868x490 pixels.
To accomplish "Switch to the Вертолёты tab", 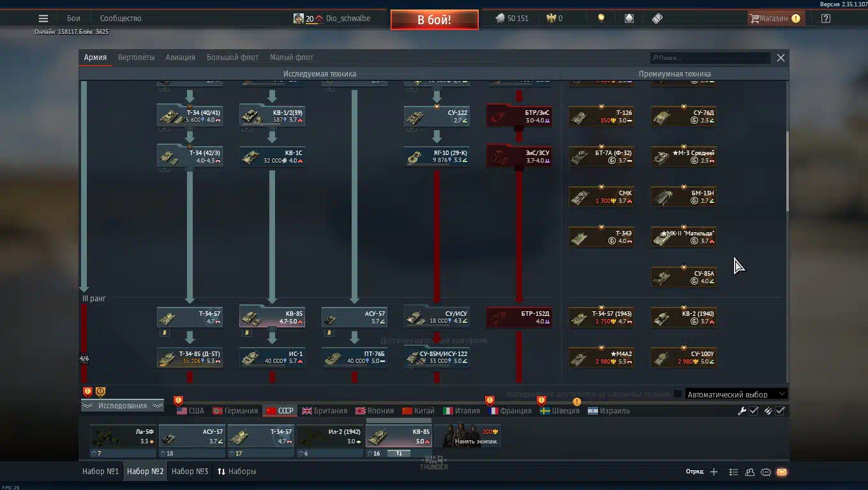I will (136, 57).
